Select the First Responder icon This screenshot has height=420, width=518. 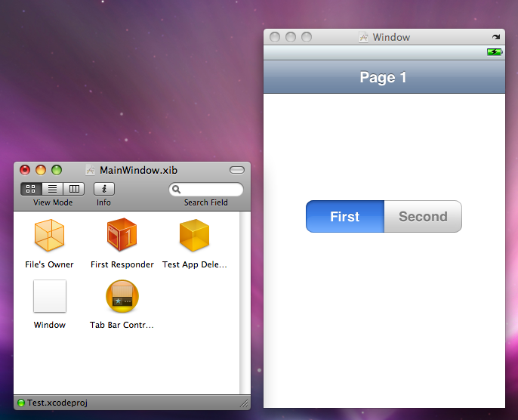click(x=122, y=234)
